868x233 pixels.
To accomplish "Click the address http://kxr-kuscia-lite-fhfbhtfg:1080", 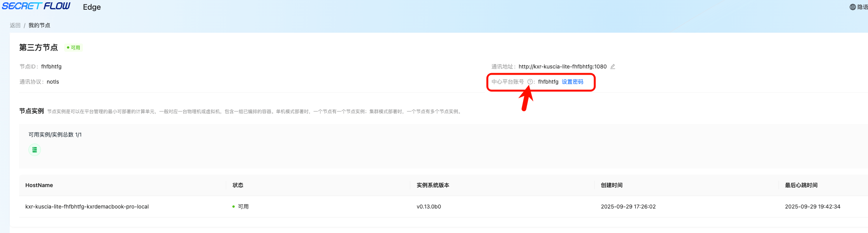I will (562, 67).
